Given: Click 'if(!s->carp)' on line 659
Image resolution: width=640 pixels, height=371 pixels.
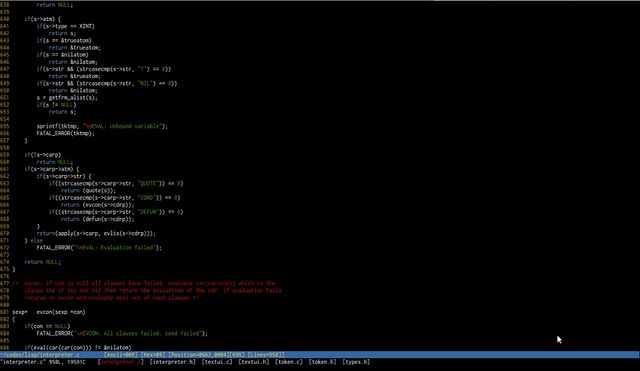Looking at the screenshot, I should point(42,155).
